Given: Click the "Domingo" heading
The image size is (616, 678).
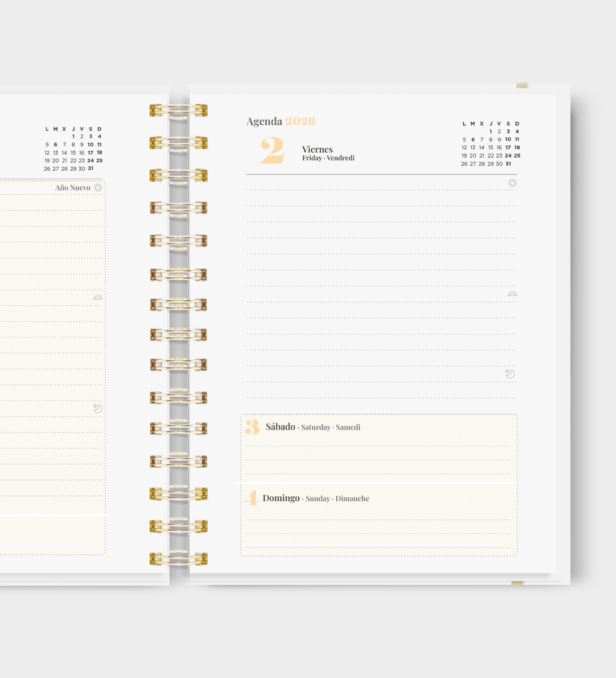Looking at the screenshot, I should click(x=281, y=498).
